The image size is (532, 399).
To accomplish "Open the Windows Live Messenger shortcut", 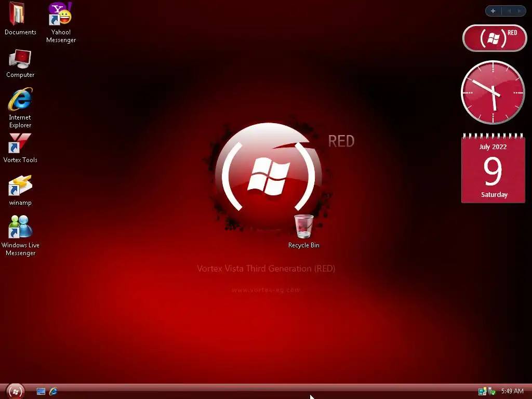I will (x=20, y=235).
